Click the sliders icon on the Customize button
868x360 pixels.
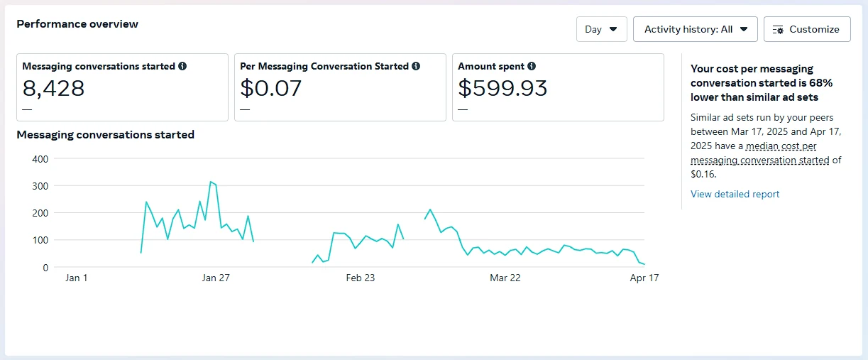click(778, 30)
